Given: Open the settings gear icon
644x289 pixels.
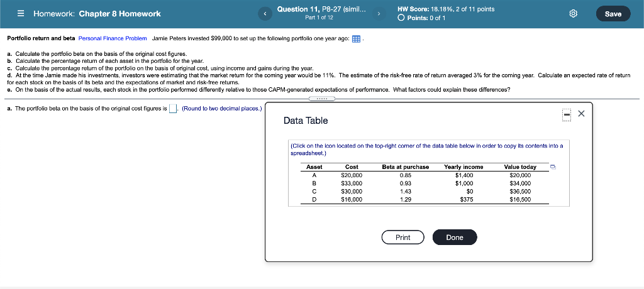Looking at the screenshot, I should coord(574,14).
